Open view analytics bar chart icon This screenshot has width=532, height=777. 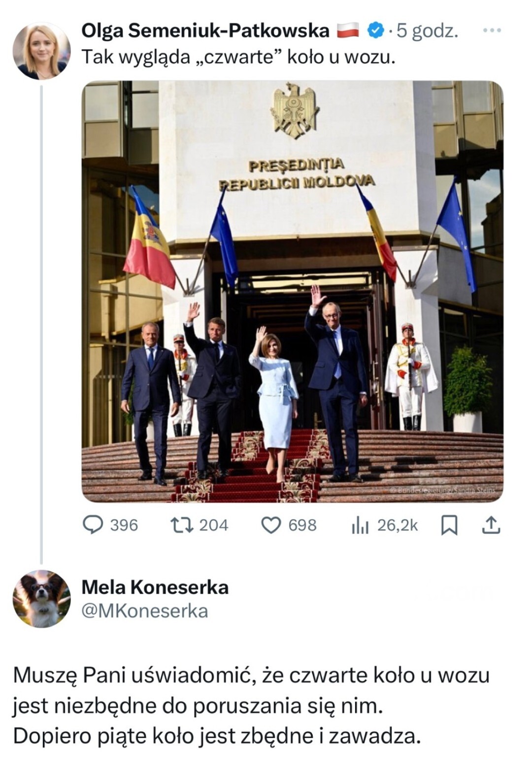click(360, 526)
